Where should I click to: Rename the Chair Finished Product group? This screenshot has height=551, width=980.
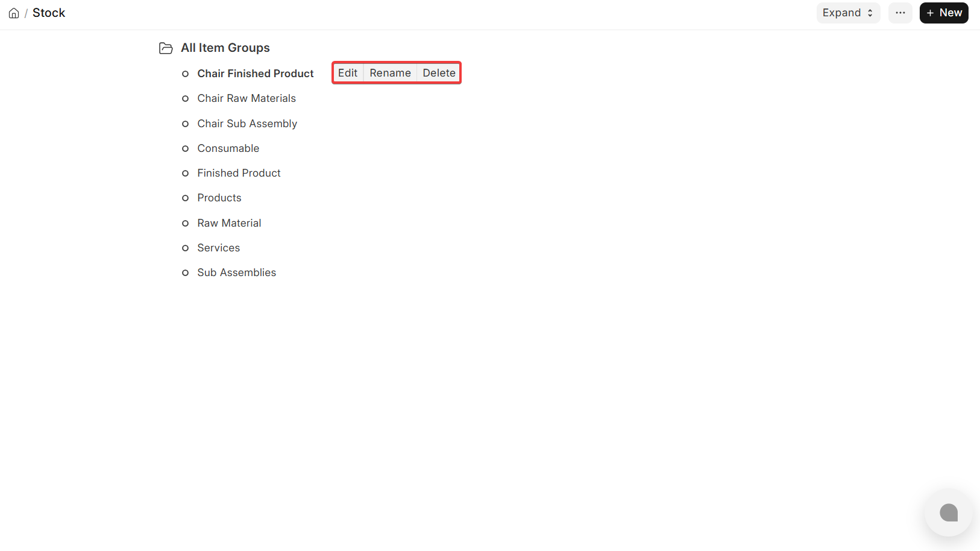[x=390, y=73]
